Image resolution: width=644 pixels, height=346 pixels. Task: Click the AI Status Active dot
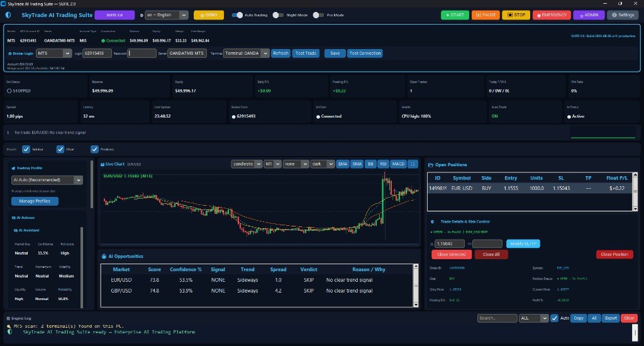tap(569, 117)
